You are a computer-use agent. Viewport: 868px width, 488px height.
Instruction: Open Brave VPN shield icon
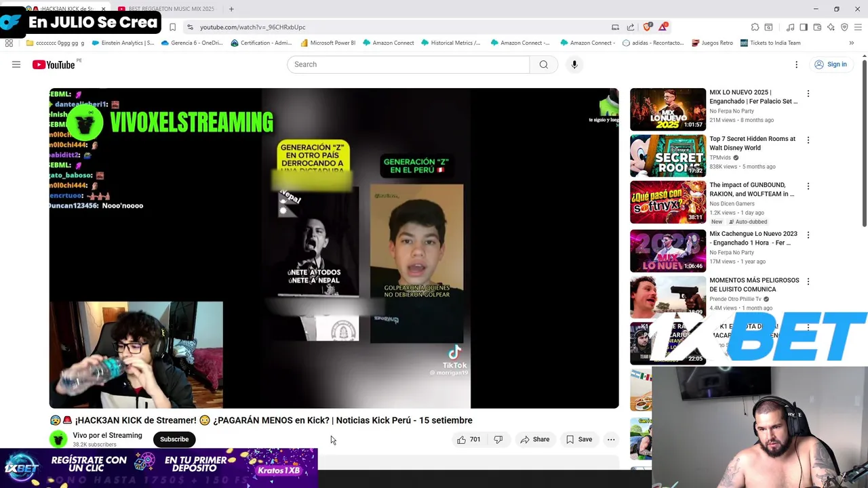(844, 27)
